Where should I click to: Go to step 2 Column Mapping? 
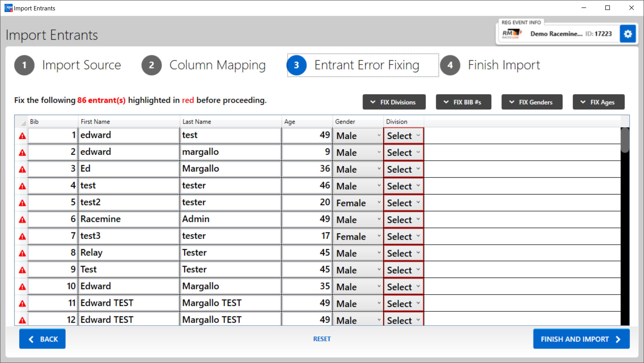click(x=204, y=65)
